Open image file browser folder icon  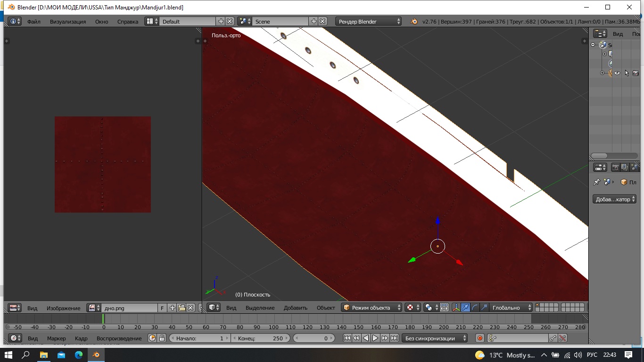pos(182,308)
